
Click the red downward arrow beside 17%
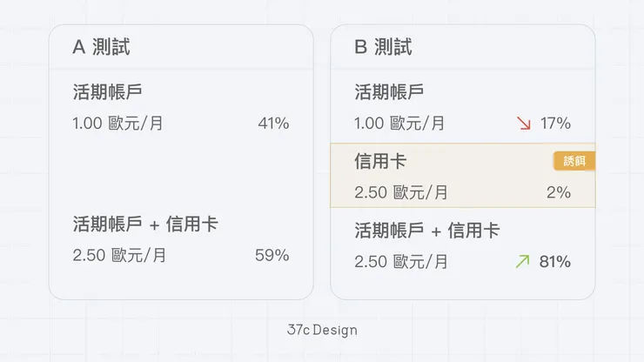523,124
